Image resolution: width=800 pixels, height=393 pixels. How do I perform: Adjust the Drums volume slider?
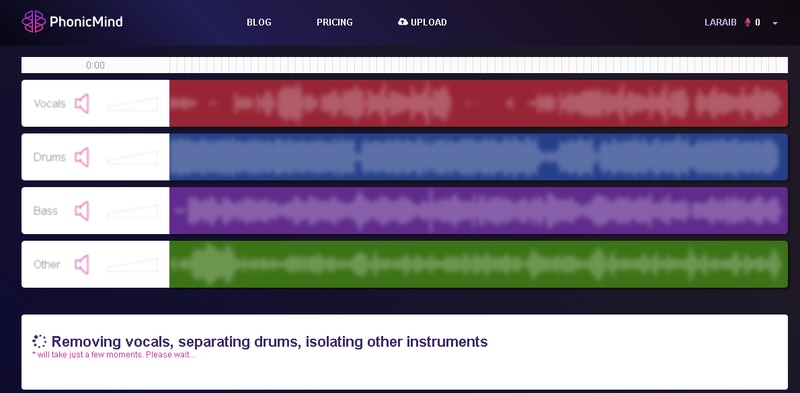(132, 158)
